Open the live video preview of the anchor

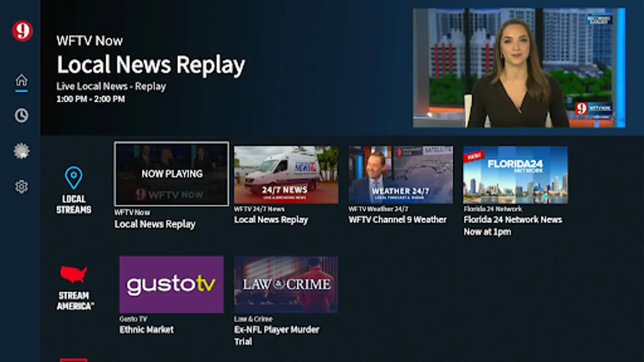pyautogui.click(x=519, y=68)
